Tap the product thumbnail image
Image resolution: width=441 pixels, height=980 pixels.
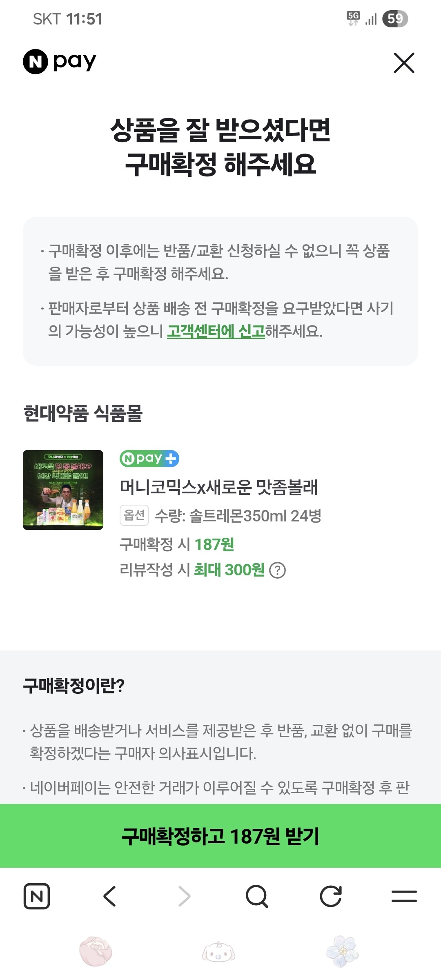[x=63, y=490]
